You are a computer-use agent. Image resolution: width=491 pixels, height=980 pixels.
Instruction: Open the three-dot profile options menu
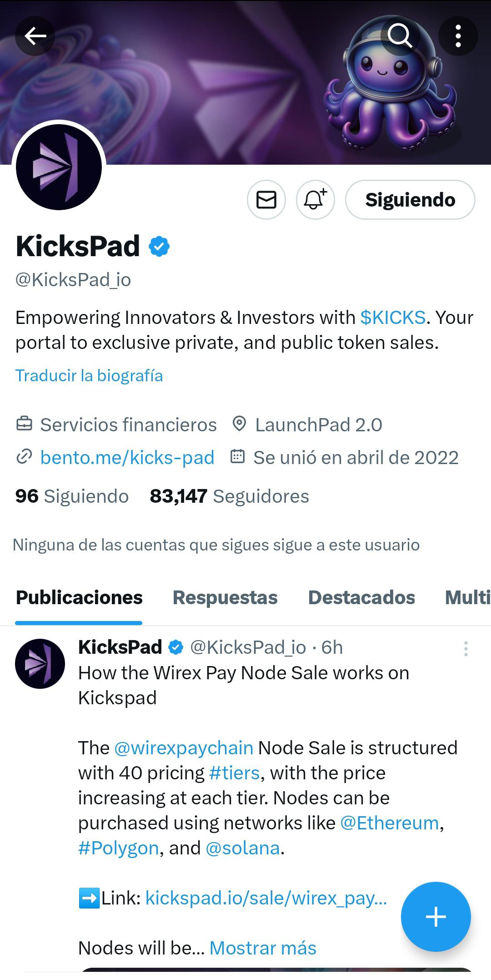point(458,36)
